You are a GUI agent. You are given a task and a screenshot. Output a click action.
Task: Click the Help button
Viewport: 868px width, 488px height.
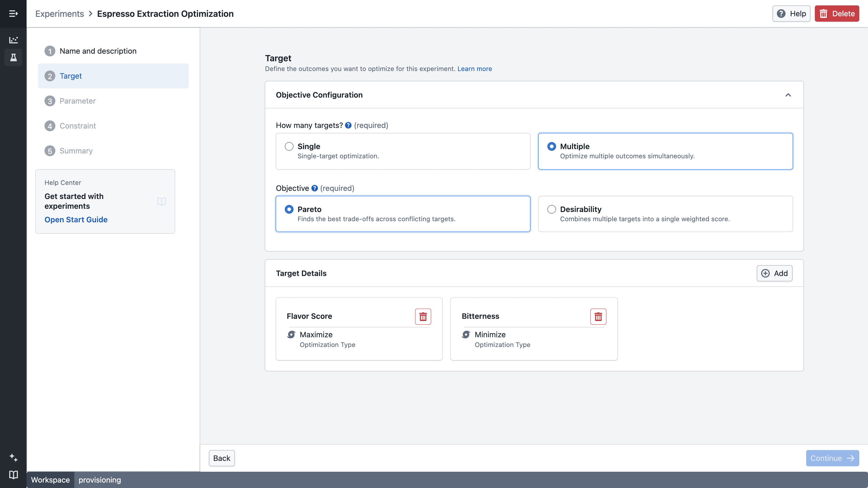click(x=791, y=14)
